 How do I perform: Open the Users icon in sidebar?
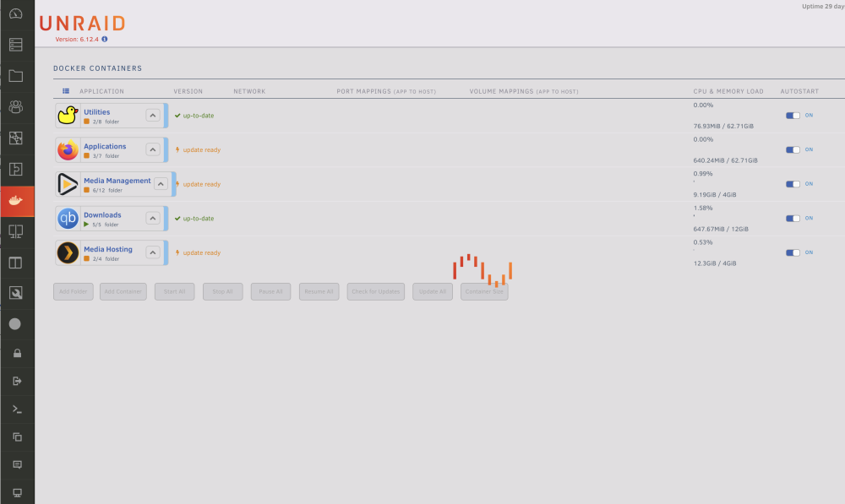click(15, 106)
